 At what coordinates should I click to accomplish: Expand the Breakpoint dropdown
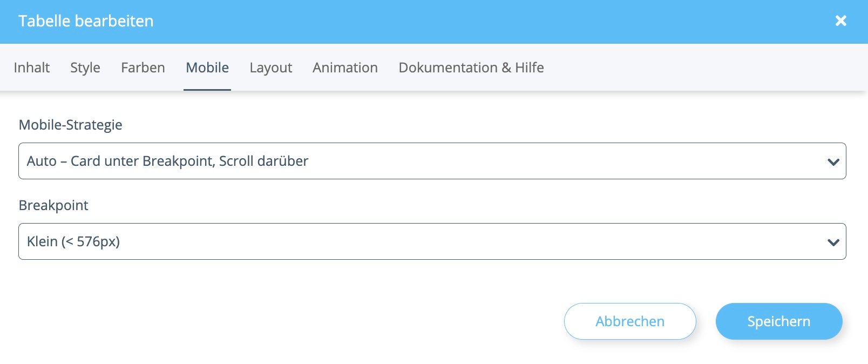tap(432, 241)
